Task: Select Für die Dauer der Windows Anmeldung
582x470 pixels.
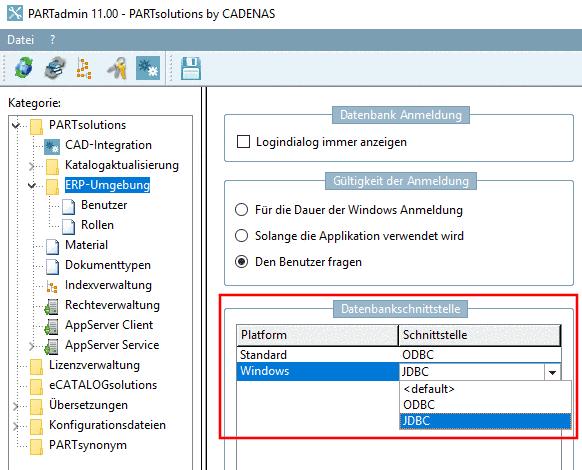Action: (241, 210)
